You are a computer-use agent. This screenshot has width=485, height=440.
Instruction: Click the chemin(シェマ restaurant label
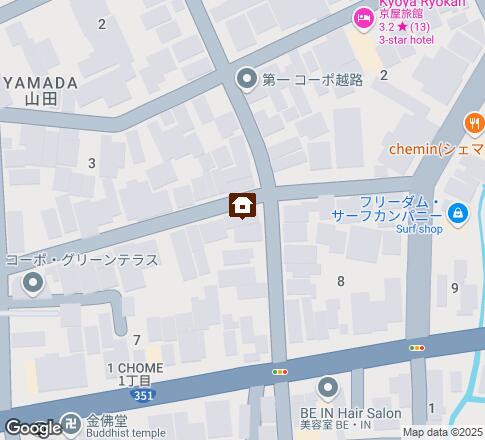click(437, 150)
